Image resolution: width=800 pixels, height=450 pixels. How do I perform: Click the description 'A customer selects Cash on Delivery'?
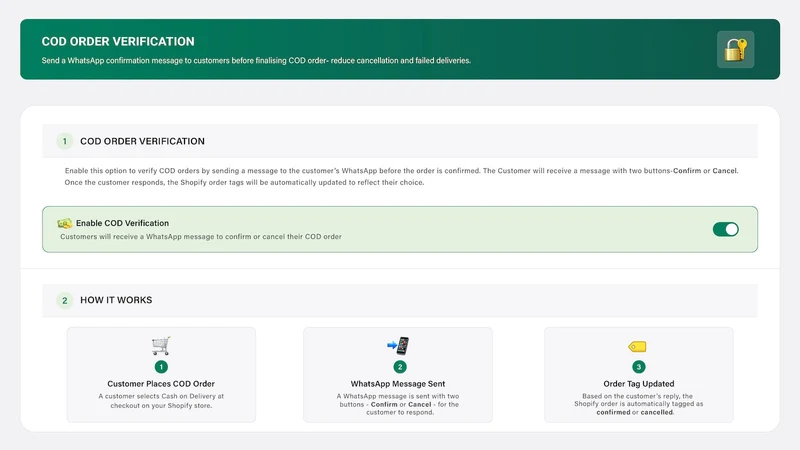[161, 401]
